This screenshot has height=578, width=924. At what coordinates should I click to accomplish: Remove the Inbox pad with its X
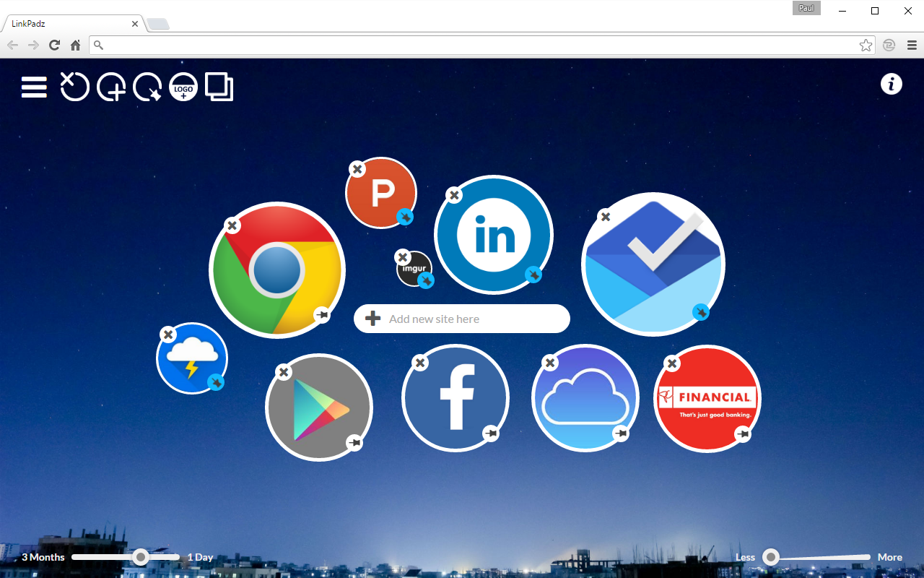point(606,216)
